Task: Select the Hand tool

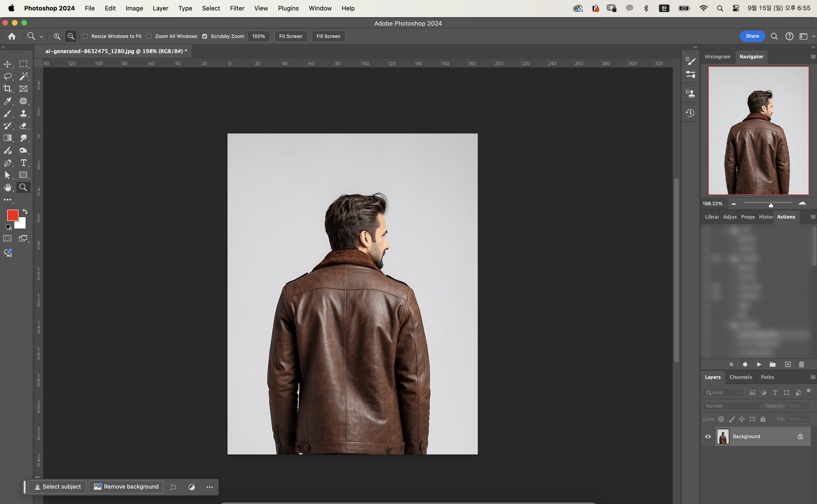Action: (7, 187)
